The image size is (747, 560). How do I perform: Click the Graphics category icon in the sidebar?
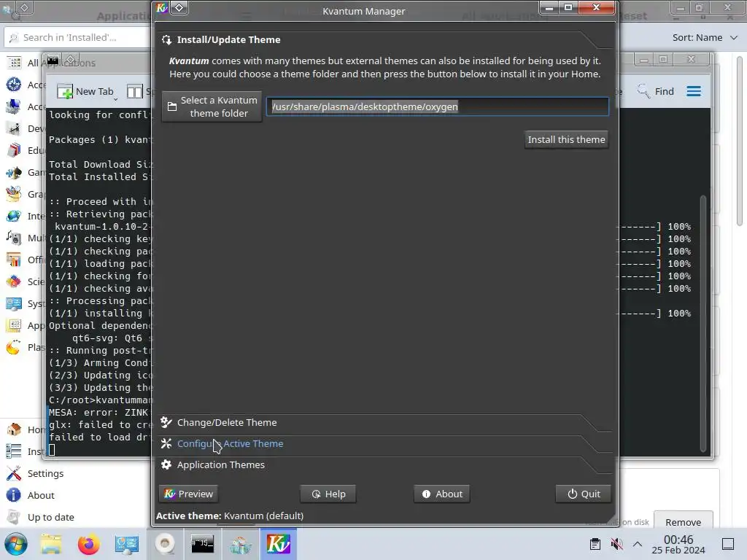[14, 194]
